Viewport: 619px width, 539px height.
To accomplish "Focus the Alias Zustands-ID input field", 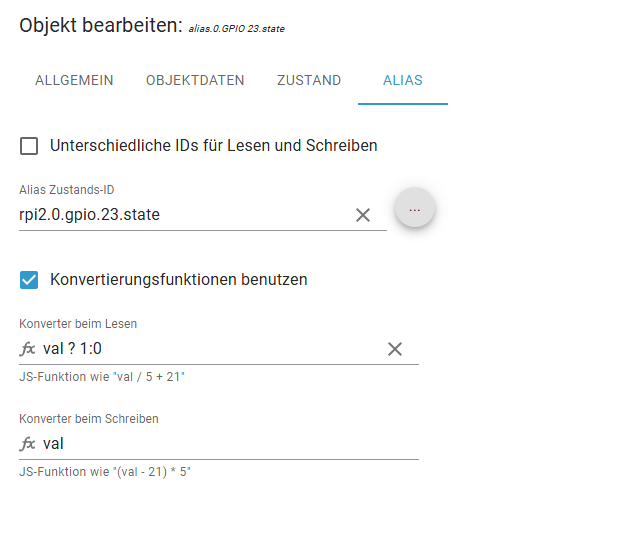I will (x=180, y=215).
